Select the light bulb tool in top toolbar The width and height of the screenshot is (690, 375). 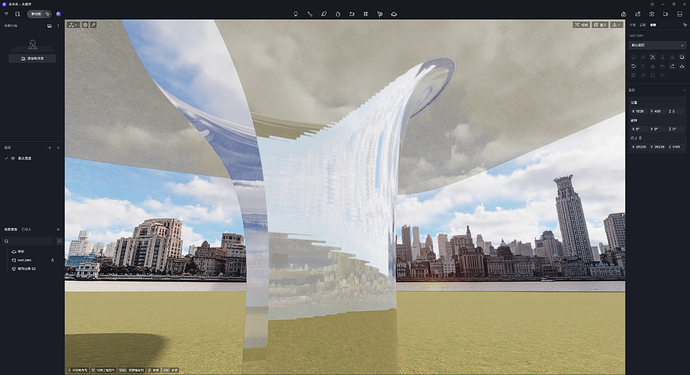coord(296,14)
